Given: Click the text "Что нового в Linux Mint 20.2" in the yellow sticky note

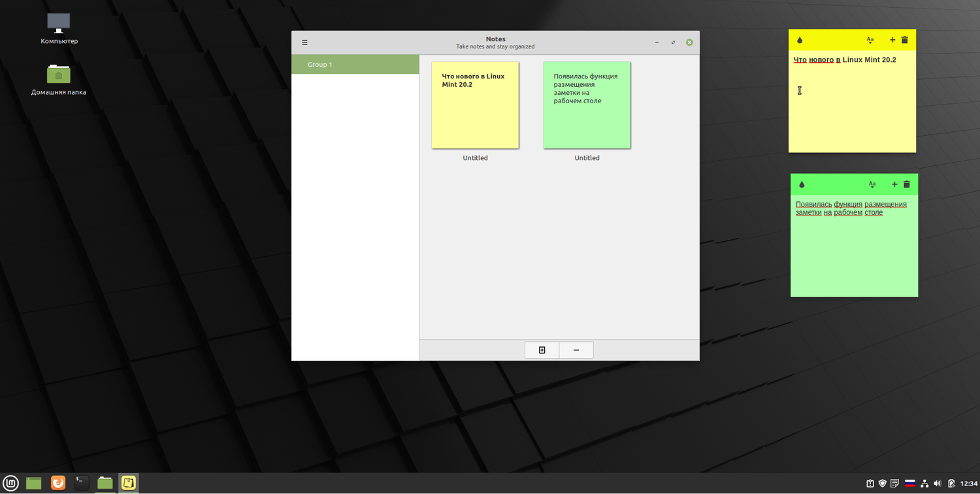Looking at the screenshot, I should click(x=845, y=60).
